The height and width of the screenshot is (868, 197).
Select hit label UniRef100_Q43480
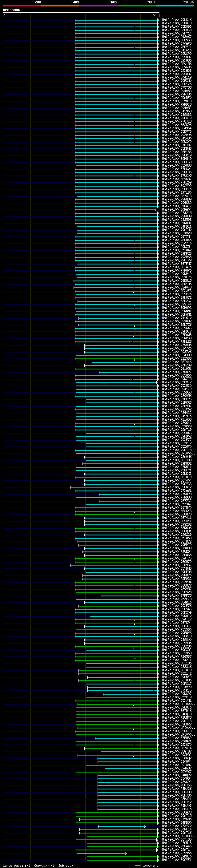click(176, 139)
